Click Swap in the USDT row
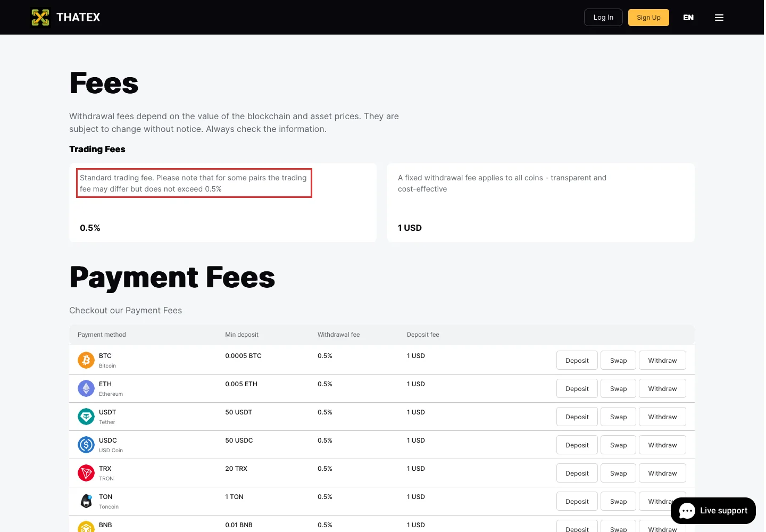The width and height of the screenshot is (766, 532). click(x=618, y=417)
